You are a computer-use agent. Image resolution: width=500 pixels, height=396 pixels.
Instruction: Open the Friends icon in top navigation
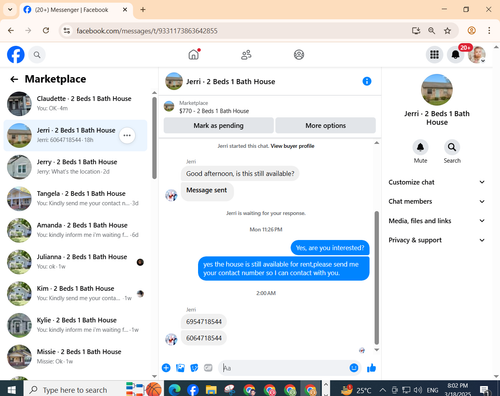(x=246, y=55)
